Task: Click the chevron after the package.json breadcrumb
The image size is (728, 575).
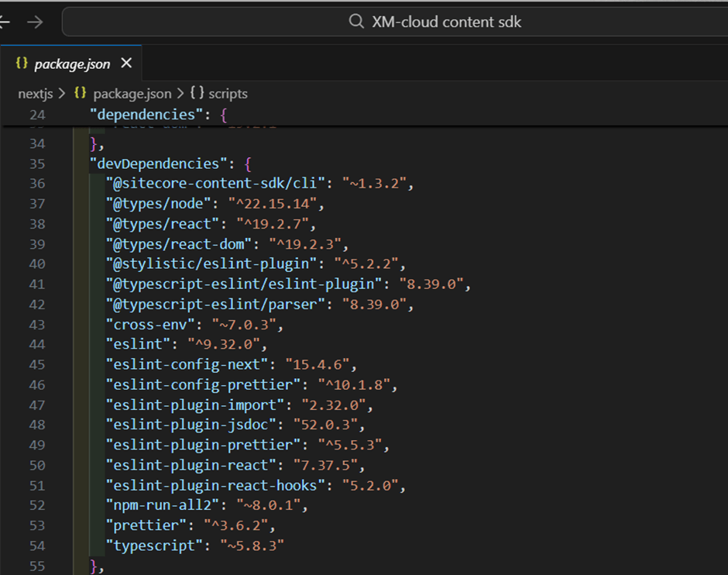Action: click(x=180, y=94)
